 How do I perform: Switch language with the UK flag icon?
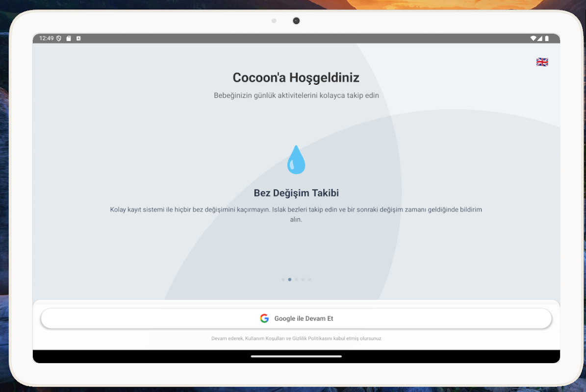541,62
